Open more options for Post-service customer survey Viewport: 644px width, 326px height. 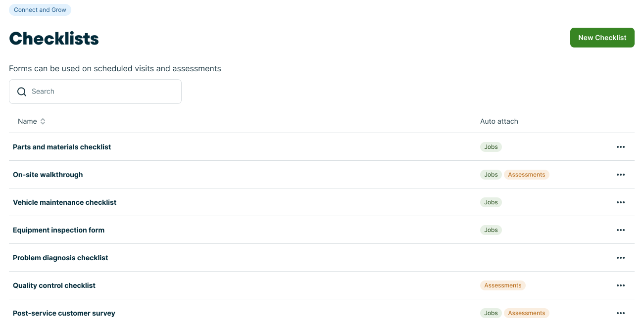coord(621,313)
